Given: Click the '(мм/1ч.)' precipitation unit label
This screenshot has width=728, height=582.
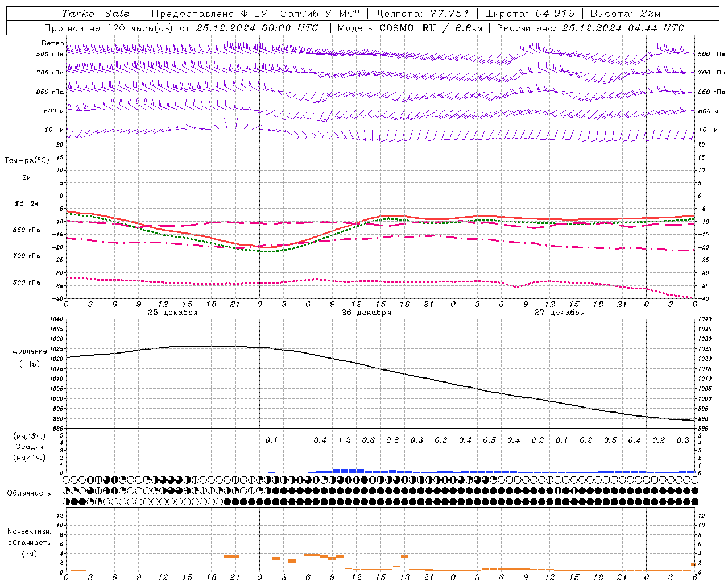Looking at the screenshot, I should coord(30,458).
